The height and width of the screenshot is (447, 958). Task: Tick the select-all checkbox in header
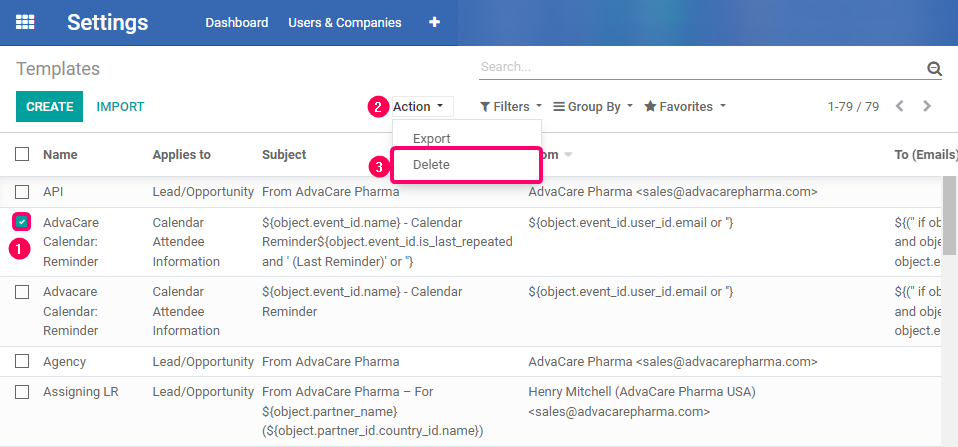(x=22, y=154)
